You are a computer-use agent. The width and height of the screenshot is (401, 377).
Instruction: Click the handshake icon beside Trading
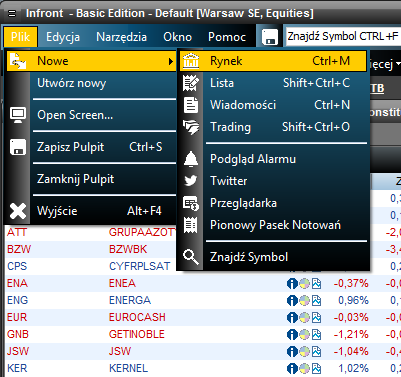tap(191, 127)
